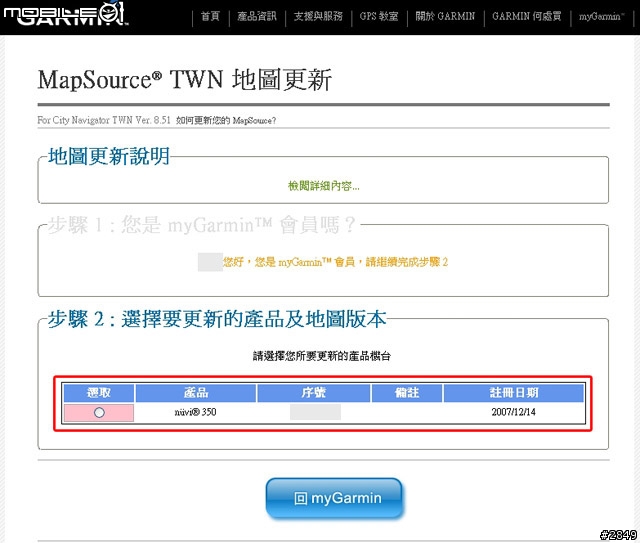Open the 支援與服務 menu item
The height and width of the screenshot is (543, 640).
click(x=318, y=16)
